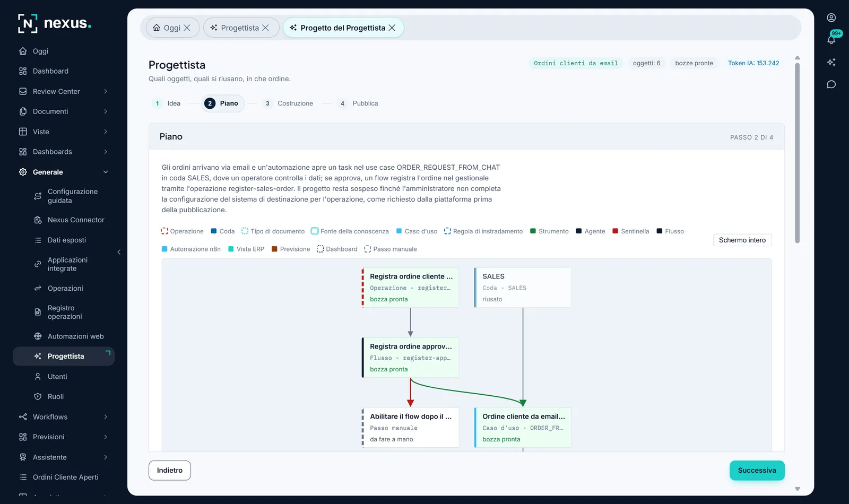Screen dimensions: 849x504
Task: Select the Ordine cliente da email node
Action: (x=523, y=428)
